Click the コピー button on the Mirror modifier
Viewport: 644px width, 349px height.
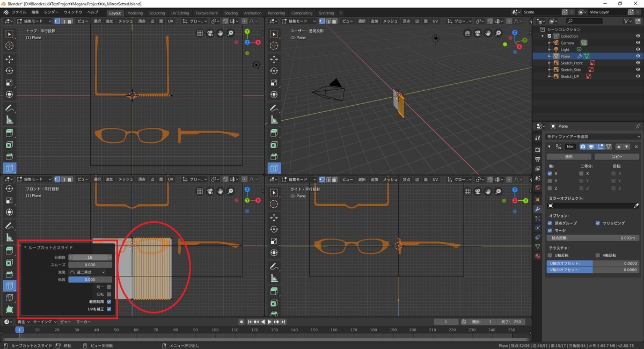617,157
